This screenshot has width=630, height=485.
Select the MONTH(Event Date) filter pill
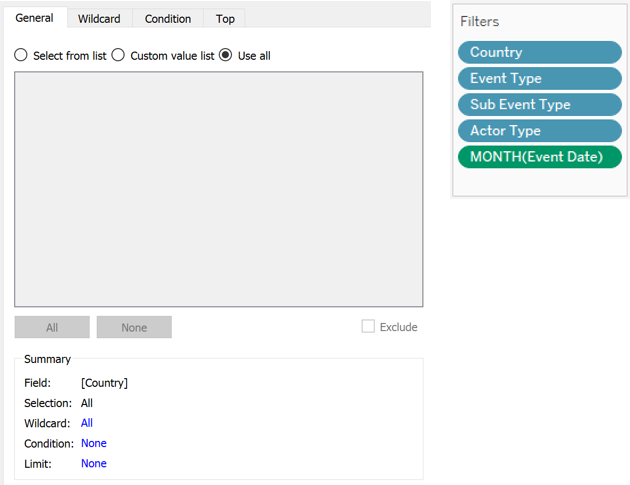pos(540,157)
